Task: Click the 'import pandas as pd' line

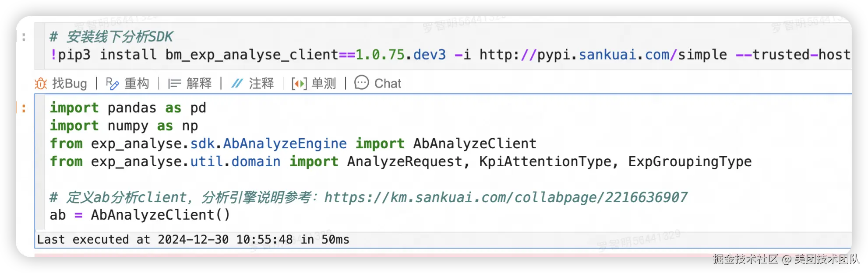Action: [x=127, y=108]
